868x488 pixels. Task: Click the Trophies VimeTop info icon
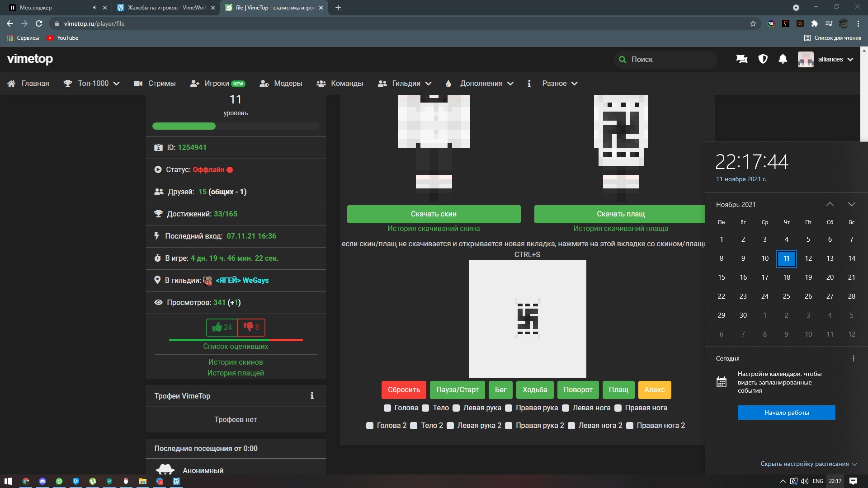(x=312, y=396)
